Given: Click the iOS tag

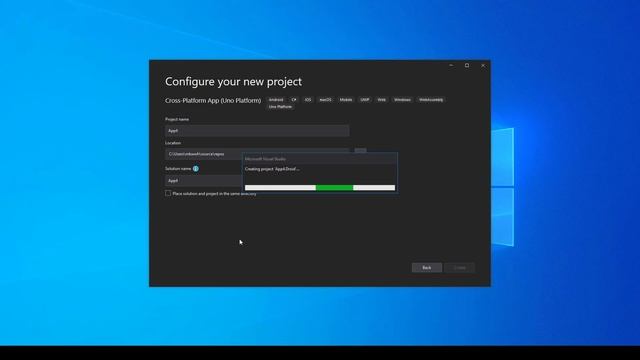Looking at the screenshot, I should (308, 100).
